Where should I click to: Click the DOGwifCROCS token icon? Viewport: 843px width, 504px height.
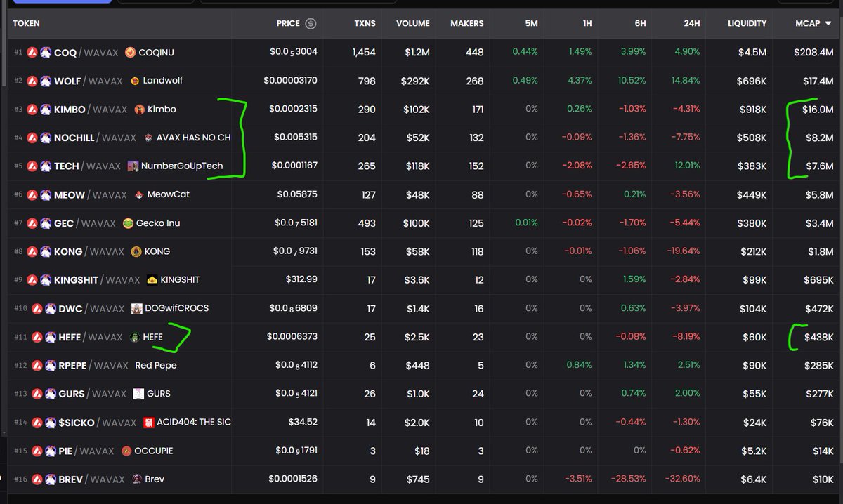[x=136, y=308]
